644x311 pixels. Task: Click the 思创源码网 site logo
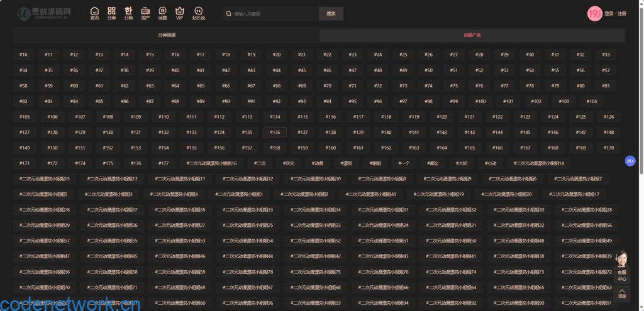(44, 14)
